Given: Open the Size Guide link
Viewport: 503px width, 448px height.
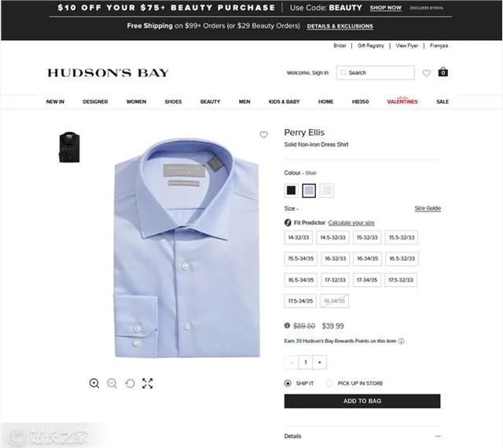Looking at the screenshot, I should coord(428,208).
